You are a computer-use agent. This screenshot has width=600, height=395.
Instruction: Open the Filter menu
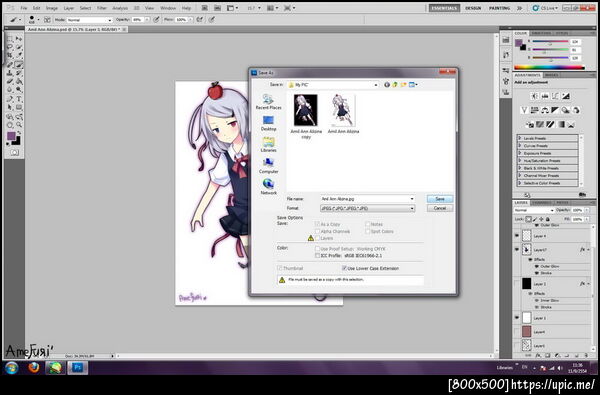101,8
